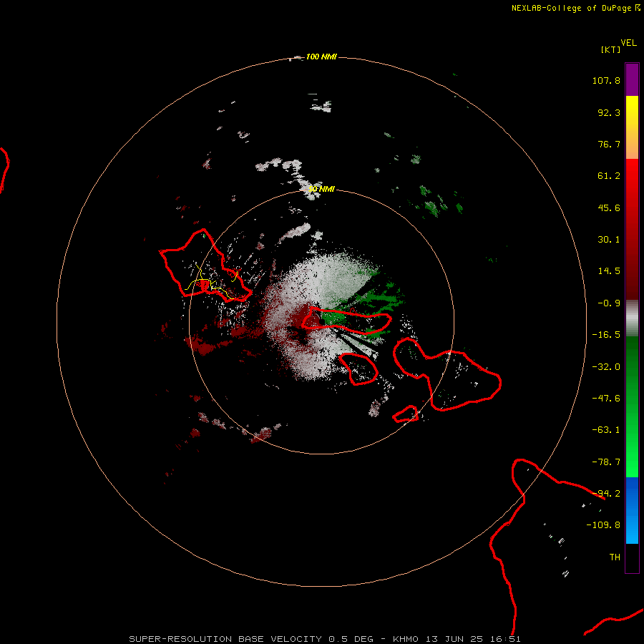Select the red segment of the velocity scale
644x644 pixels.
pyautogui.click(x=632, y=229)
